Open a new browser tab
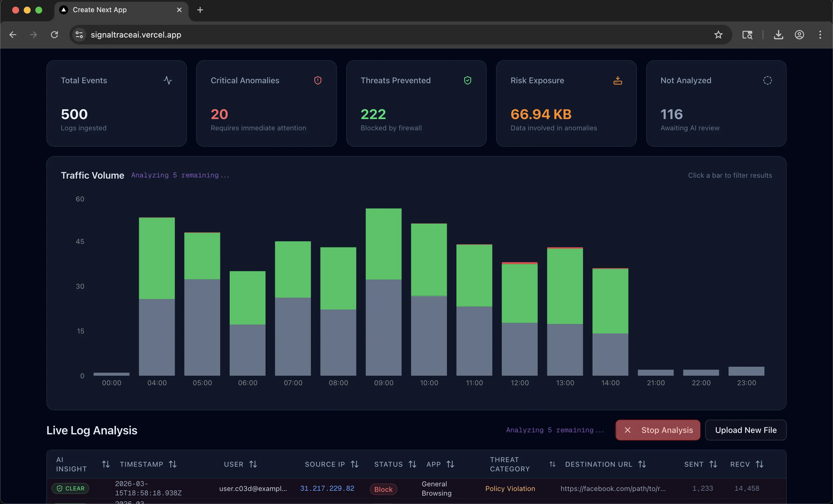 (x=200, y=10)
